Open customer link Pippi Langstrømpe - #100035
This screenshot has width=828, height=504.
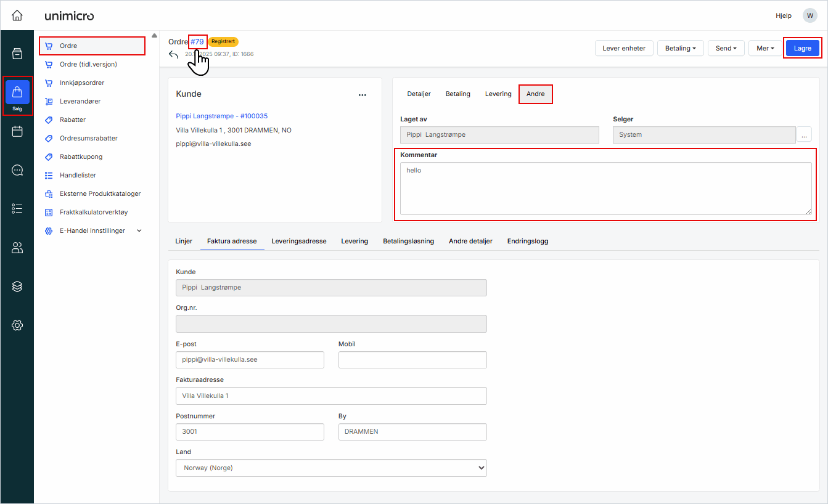tap(221, 116)
